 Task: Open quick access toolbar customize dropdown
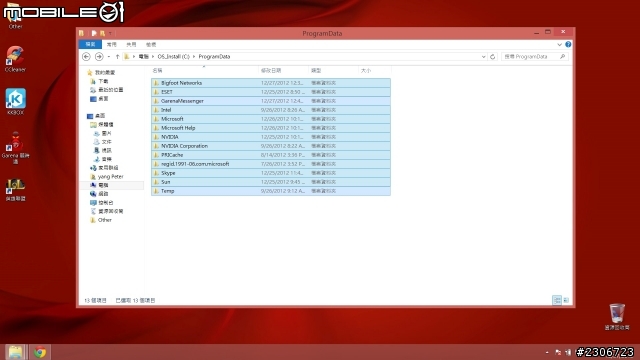(x=111, y=33)
